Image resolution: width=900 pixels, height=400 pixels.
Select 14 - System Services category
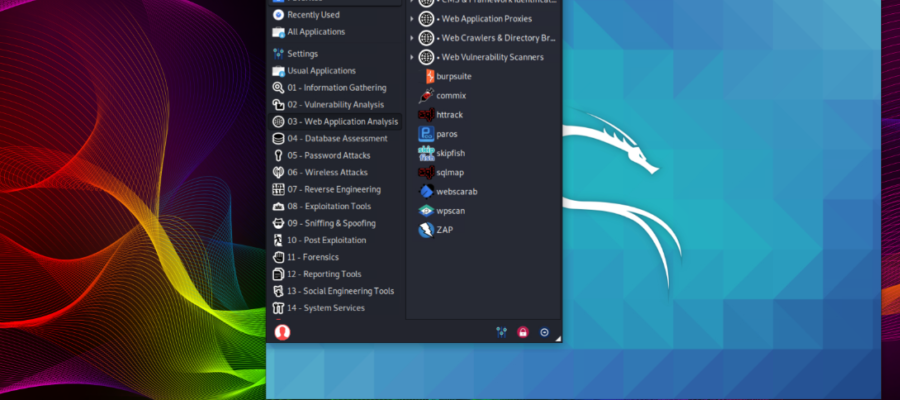point(335,308)
